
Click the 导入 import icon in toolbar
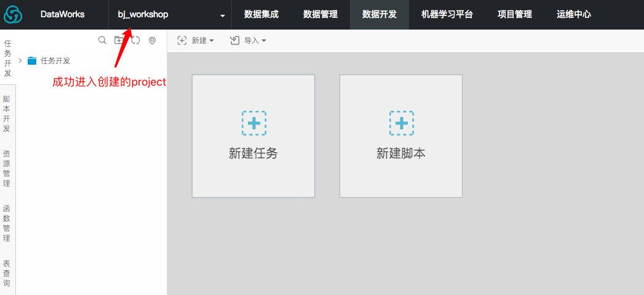click(x=234, y=41)
